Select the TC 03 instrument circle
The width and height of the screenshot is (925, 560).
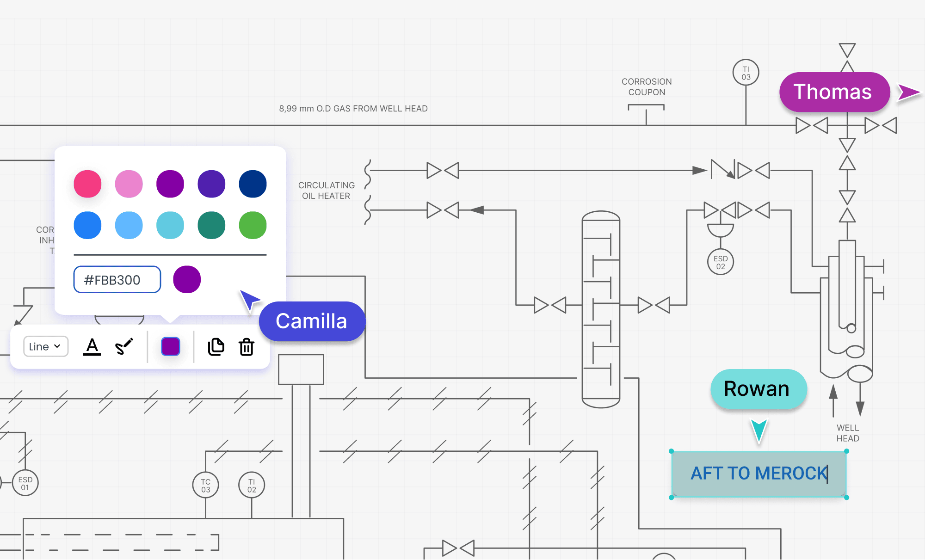tap(206, 485)
